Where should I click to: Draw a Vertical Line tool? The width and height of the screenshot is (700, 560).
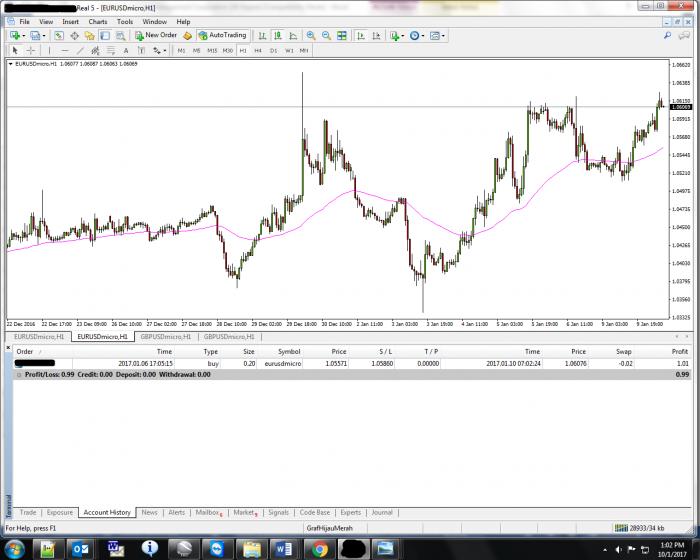[49, 50]
